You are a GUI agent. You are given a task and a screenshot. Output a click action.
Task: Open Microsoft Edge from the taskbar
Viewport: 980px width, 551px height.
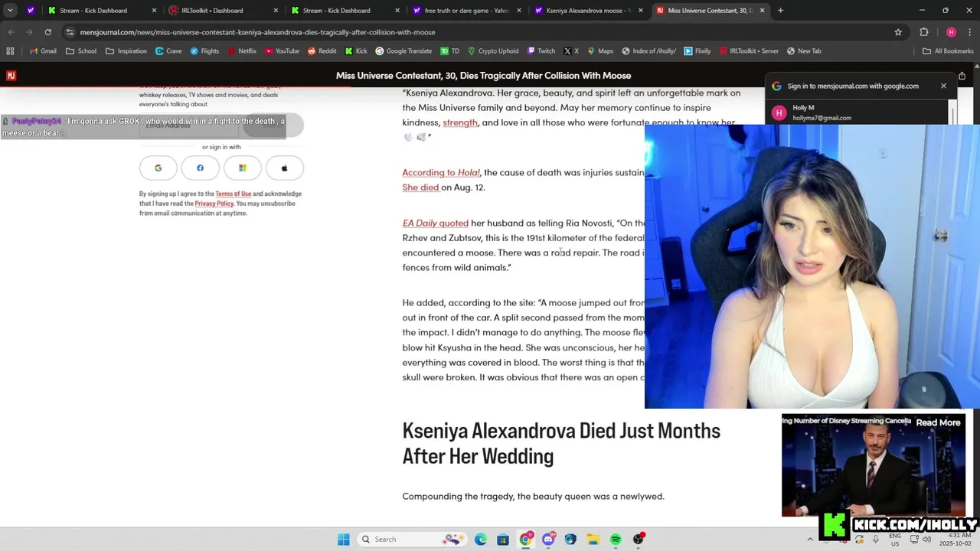480,540
